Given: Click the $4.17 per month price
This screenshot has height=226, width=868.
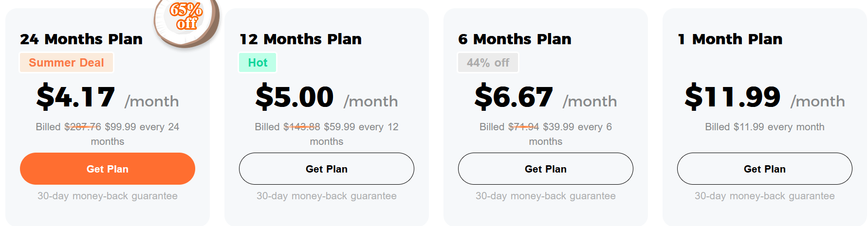Looking at the screenshot, I should coord(108,97).
